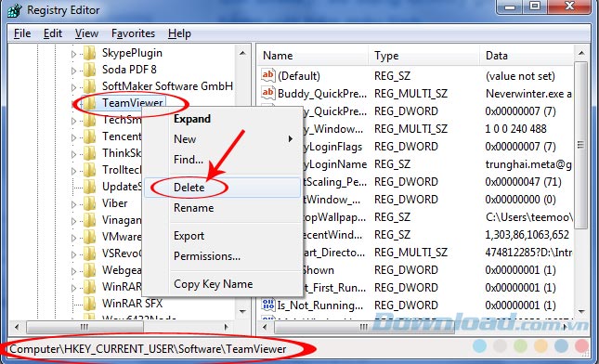Select the Viber key label
The height and width of the screenshot is (364, 599).
pos(114,203)
